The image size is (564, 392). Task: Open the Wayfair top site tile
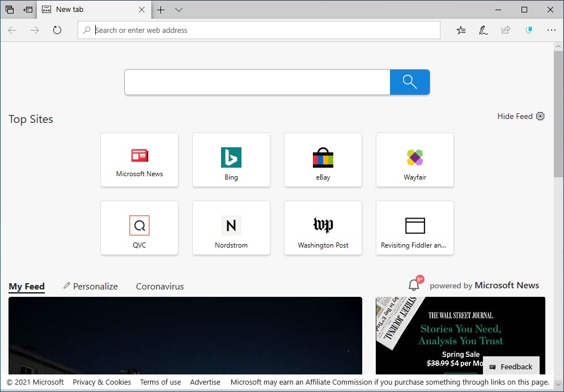click(x=415, y=160)
